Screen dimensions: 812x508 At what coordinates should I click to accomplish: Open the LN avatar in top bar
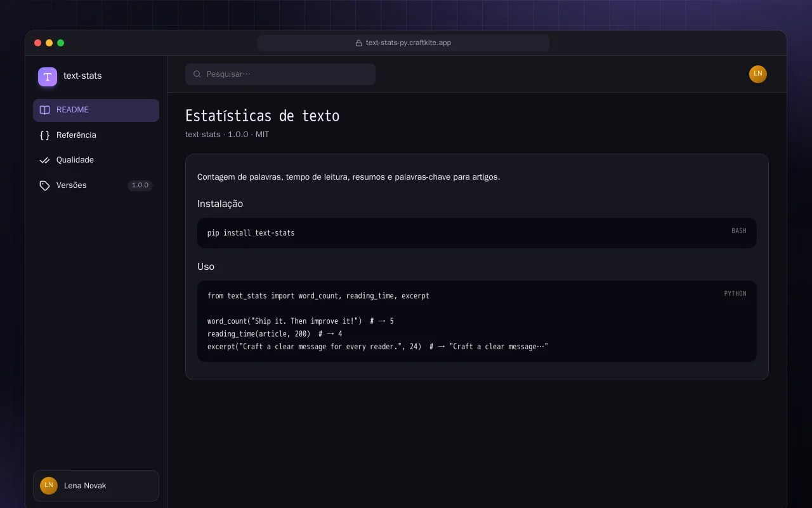click(x=758, y=74)
